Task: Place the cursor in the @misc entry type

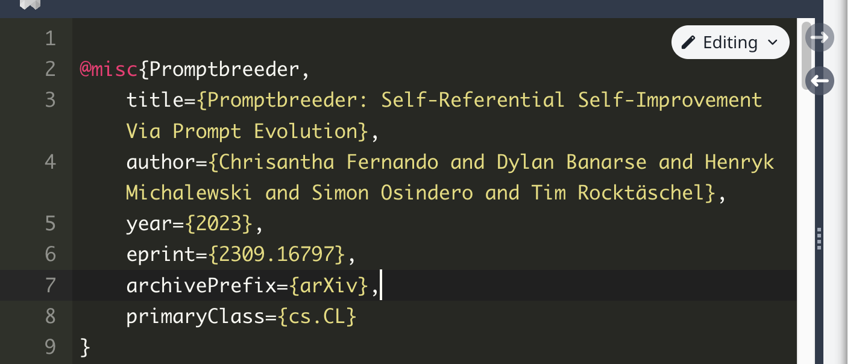Action: pyautogui.click(x=108, y=70)
